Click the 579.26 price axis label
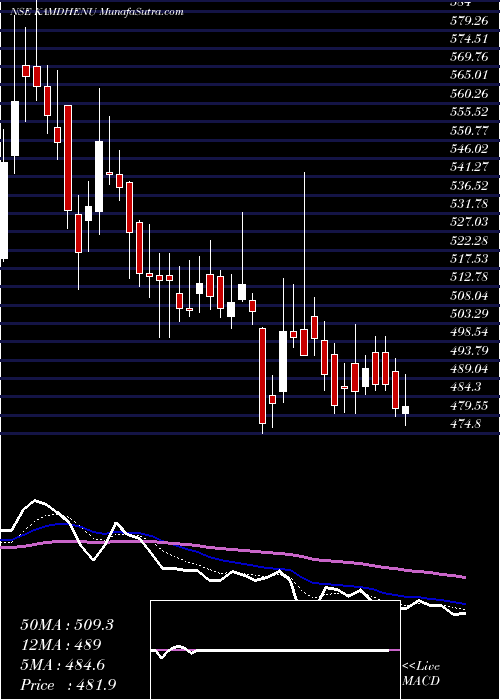This screenshot has width=500, height=700. [x=469, y=21]
